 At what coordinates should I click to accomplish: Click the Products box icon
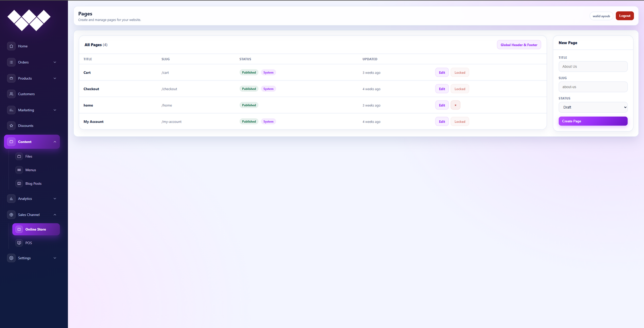click(x=11, y=78)
